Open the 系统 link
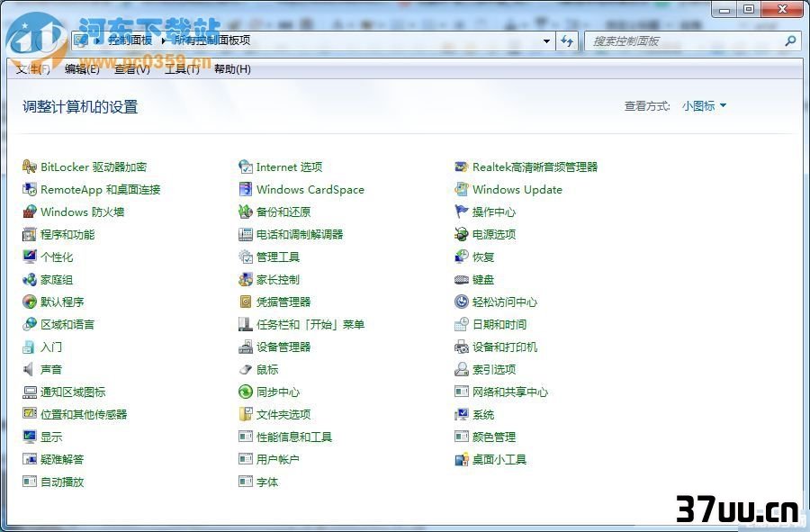810x532 pixels. (x=483, y=415)
